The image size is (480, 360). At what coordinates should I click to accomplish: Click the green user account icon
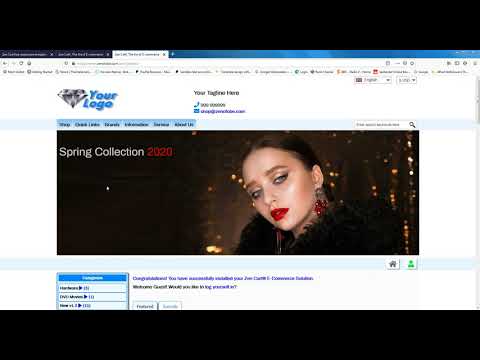(x=411, y=264)
